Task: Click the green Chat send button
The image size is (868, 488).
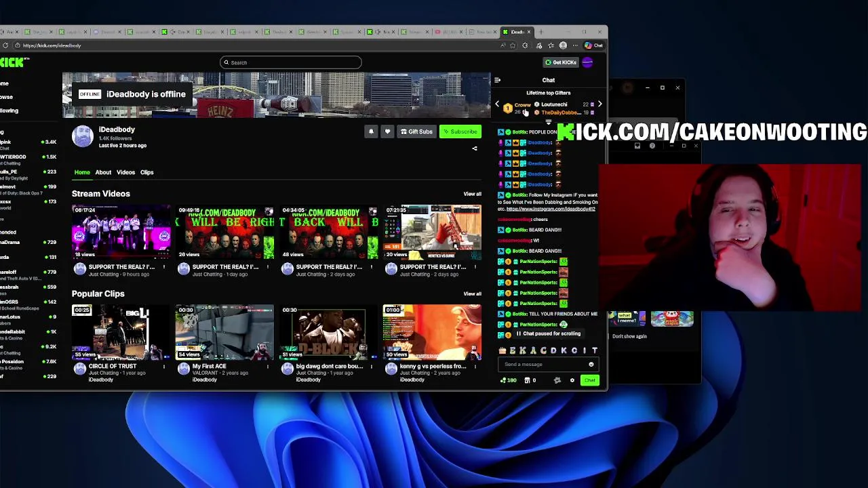Action: (x=589, y=380)
